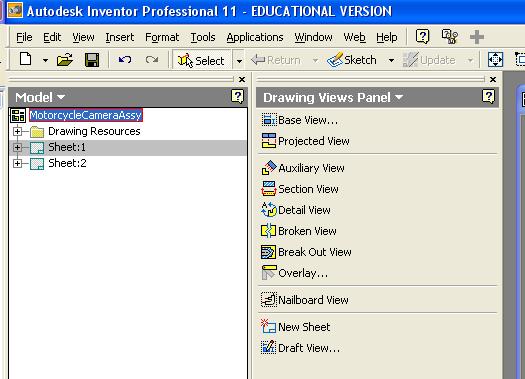The image size is (525, 379).
Task: Click the Section View icon
Action: (269, 189)
